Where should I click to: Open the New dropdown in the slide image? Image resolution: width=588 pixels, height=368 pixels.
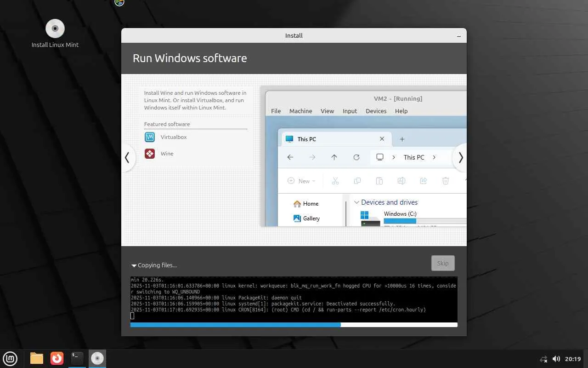point(301,181)
